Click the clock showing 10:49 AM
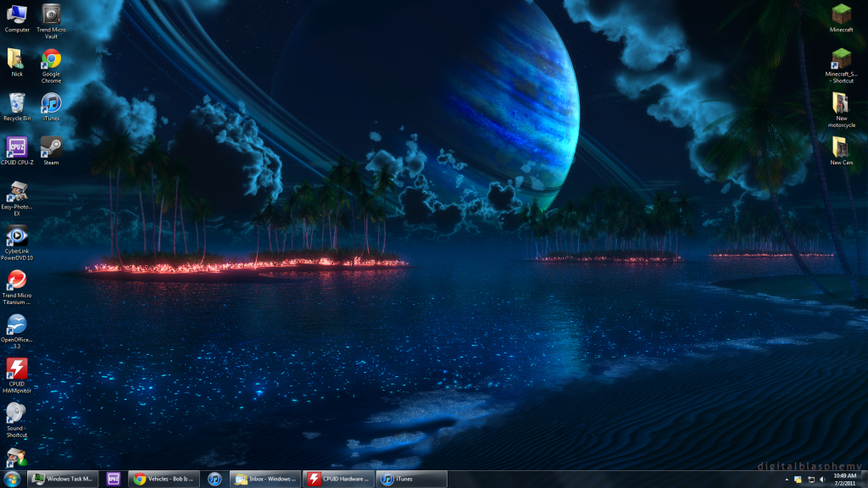The image size is (868, 488). 845,480
